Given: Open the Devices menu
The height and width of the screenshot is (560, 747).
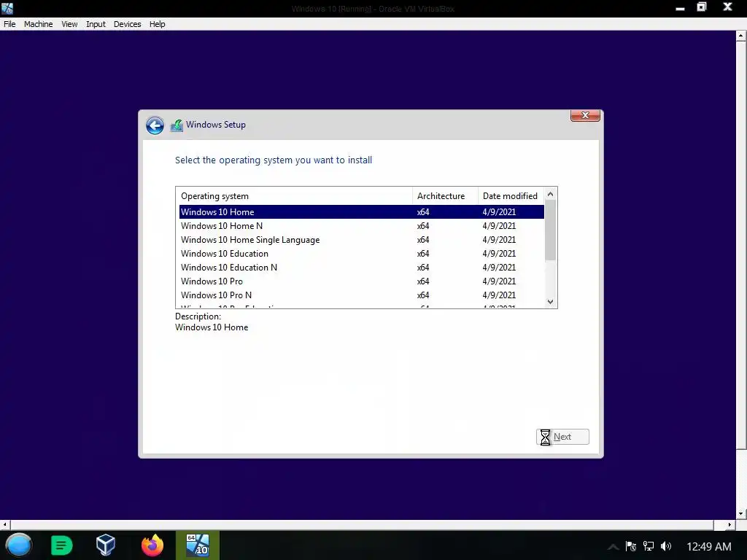Looking at the screenshot, I should (x=127, y=24).
